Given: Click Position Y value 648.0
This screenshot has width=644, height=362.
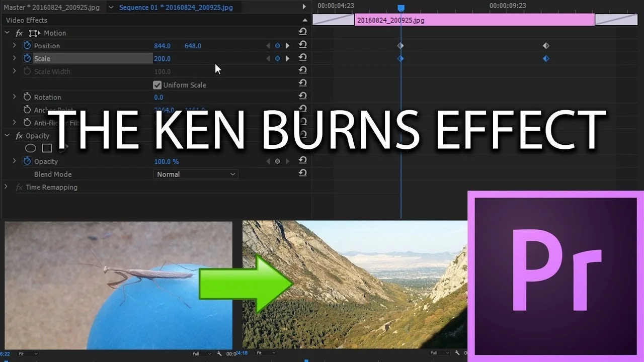Looking at the screenshot, I should (193, 46).
